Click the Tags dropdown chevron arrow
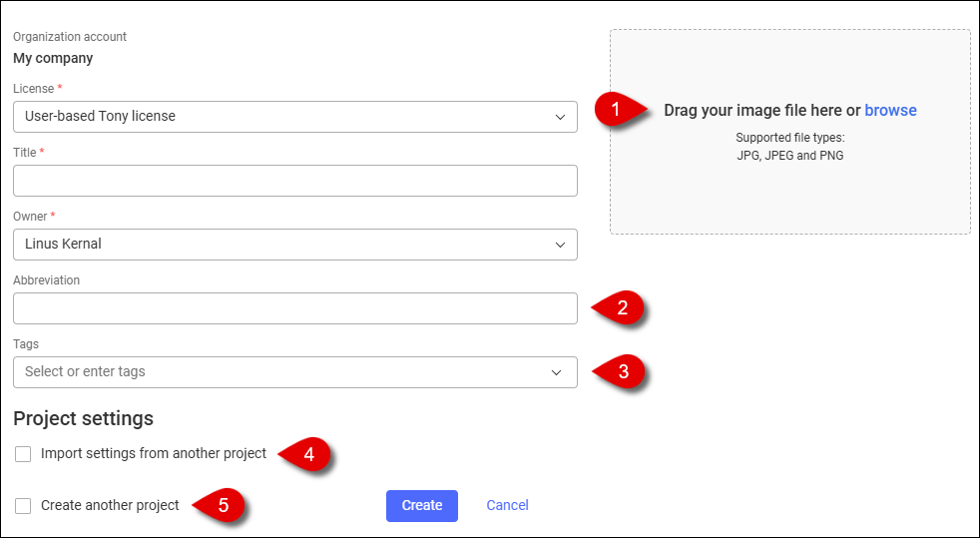The height and width of the screenshot is (538, 980). [556, 372]
